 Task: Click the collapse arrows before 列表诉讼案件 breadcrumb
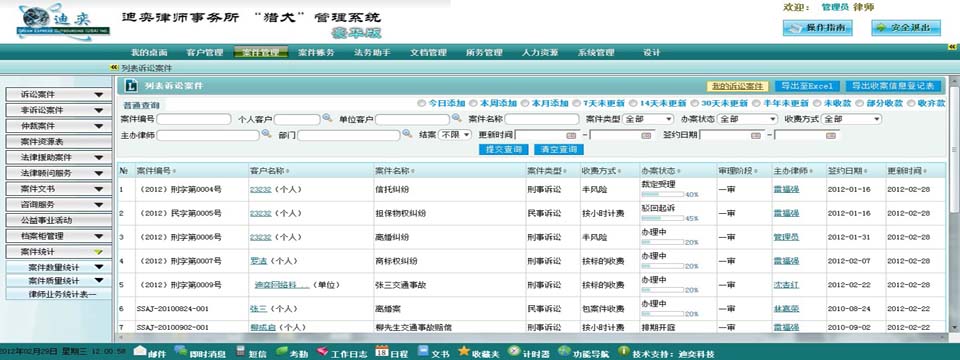pos(114,68)
